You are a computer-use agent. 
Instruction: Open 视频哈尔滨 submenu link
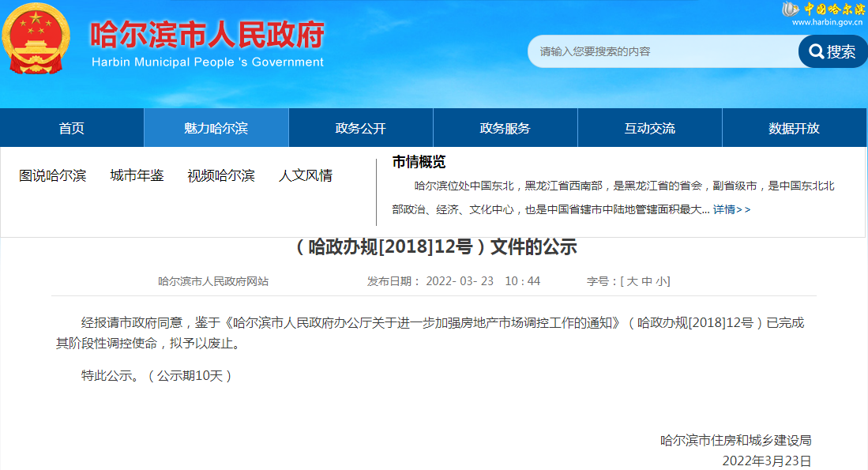pos(221,175)
